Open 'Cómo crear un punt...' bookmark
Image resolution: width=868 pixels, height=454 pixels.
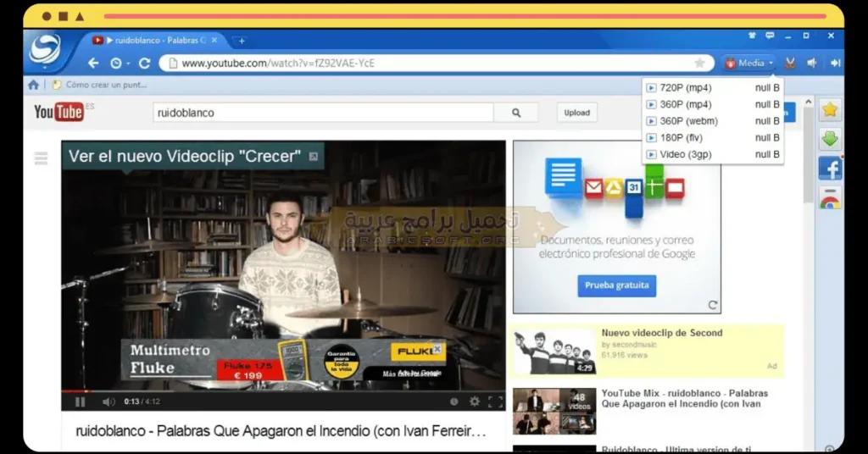click(100, 85)
